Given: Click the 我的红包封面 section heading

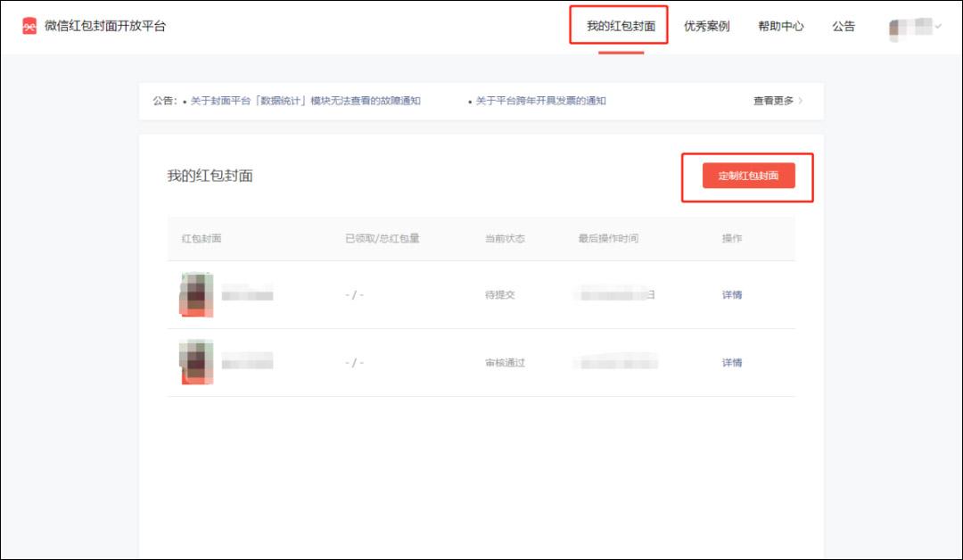Looking at the screenshot, I should point(210,176).
